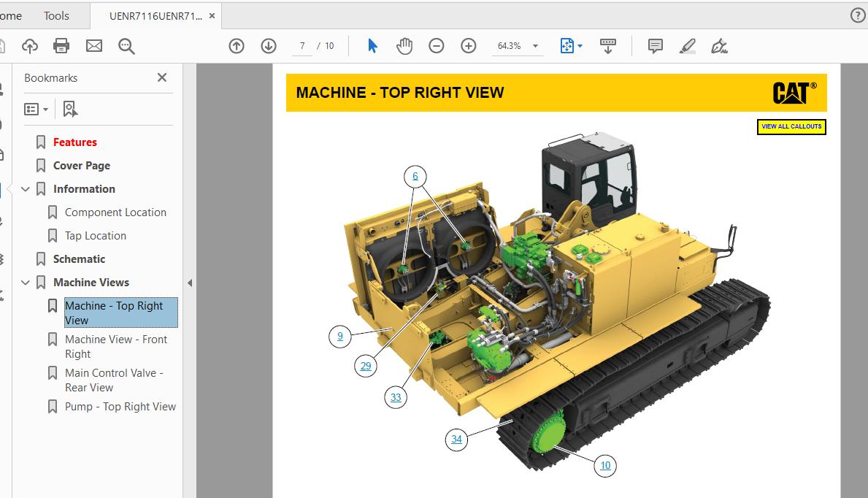Open the fit page options arrow
Viewport: 868px width, 498px height.
580,46
